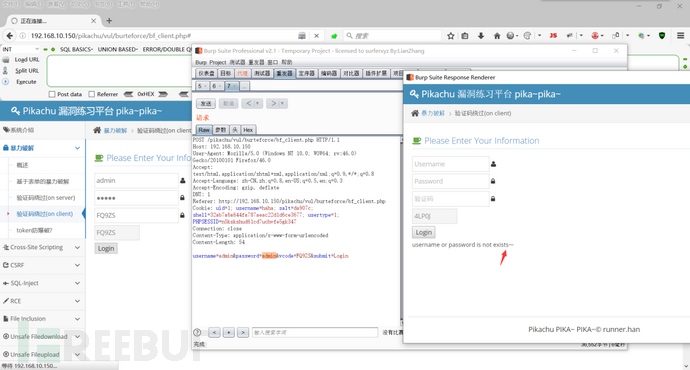Enable the Post data checkbox
The image size is (690, 370).
52,94
